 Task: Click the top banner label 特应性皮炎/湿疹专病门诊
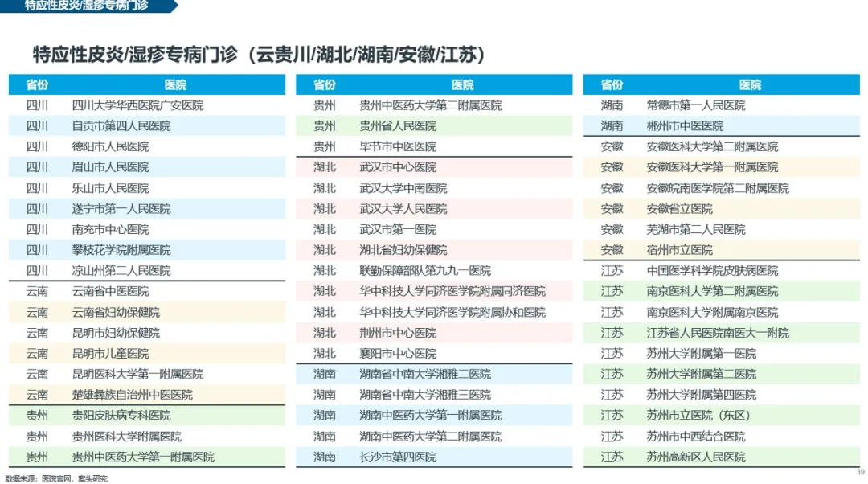[86, 6]
